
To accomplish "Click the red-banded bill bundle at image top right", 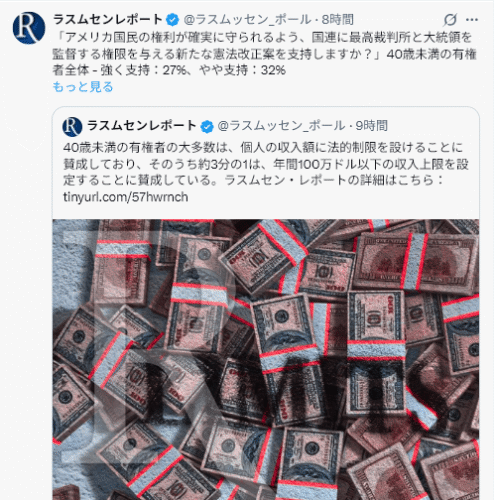I will point(415,262).
